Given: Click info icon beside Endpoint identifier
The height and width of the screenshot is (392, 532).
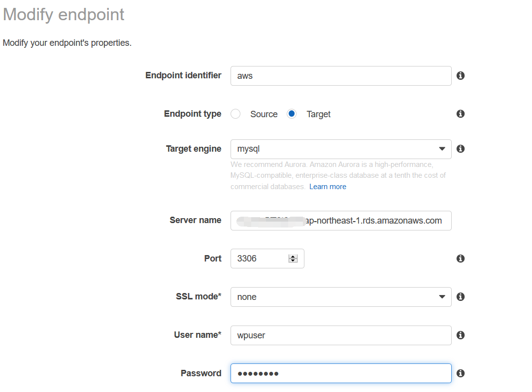Looking at the screenshot, I should (x=461, y=76).
